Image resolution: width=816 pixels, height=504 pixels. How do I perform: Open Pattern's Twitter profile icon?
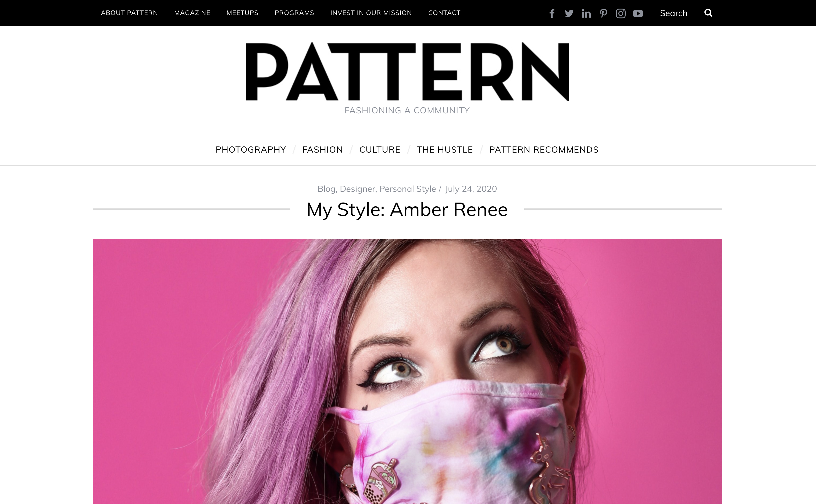569,13
